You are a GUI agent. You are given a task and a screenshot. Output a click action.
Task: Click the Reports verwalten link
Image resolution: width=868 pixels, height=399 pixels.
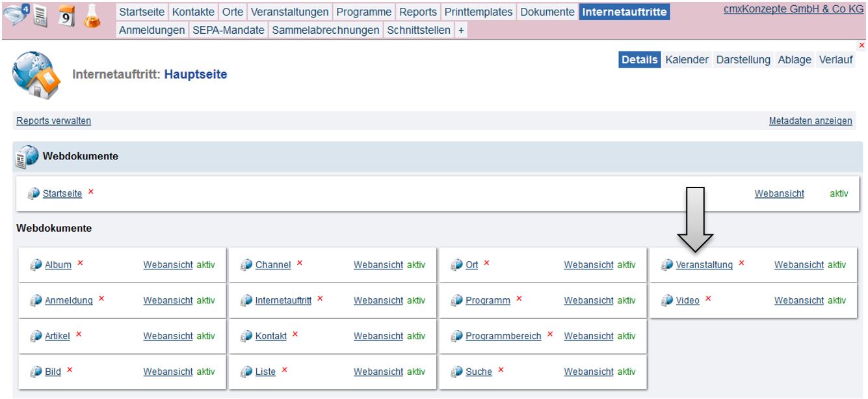click(53, 121)
